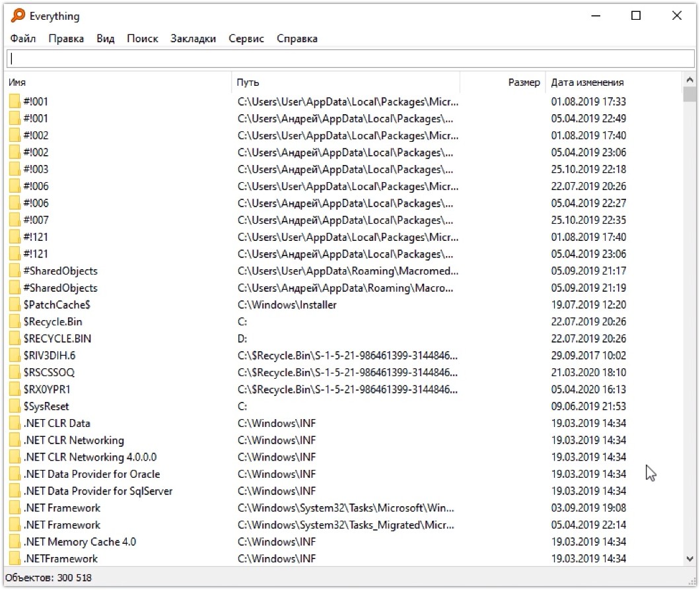The image size is (700, 590).
Task: Select the #!006 row dated 22.07.2019 20:26
Action: point(344,187)
